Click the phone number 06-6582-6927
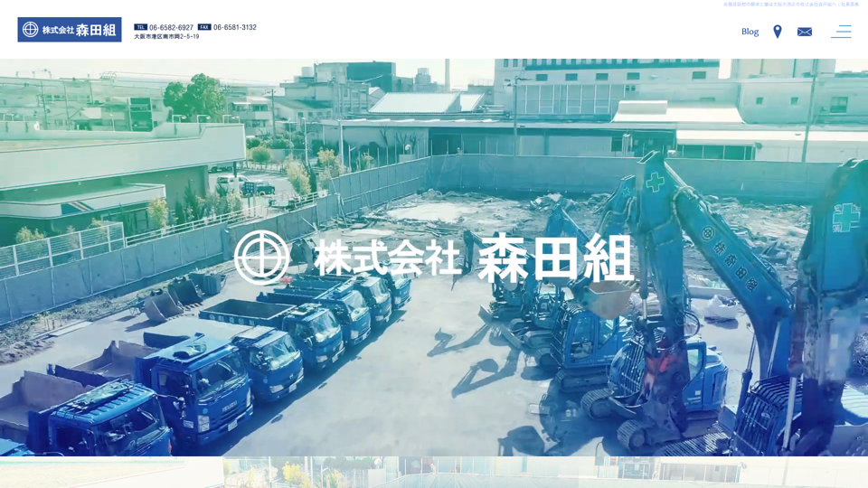868x488 pixels. [171, 28]
